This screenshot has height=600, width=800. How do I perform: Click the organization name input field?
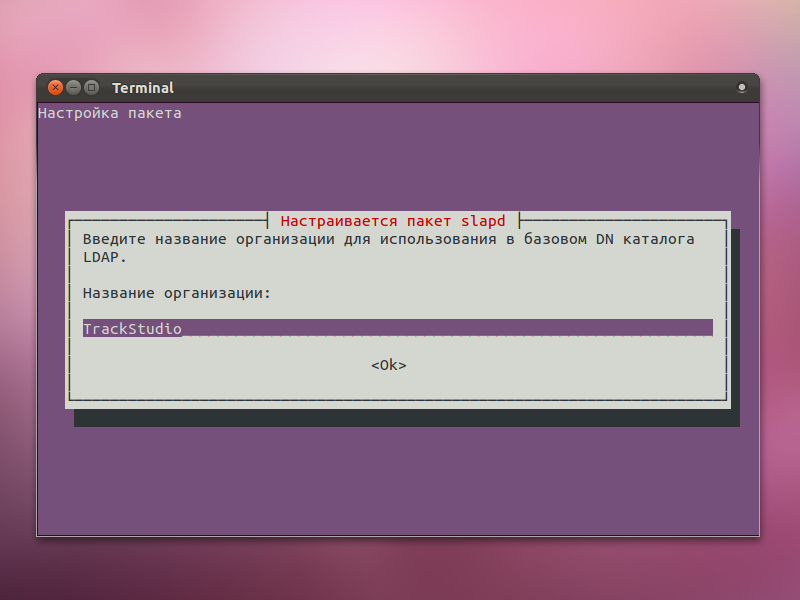pos(397,328)
